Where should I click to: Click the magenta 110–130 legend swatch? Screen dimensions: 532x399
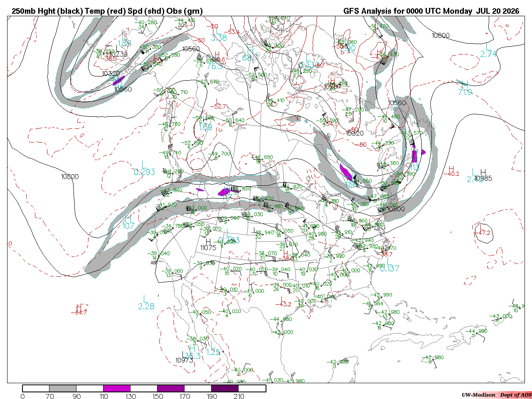[117, 388]
